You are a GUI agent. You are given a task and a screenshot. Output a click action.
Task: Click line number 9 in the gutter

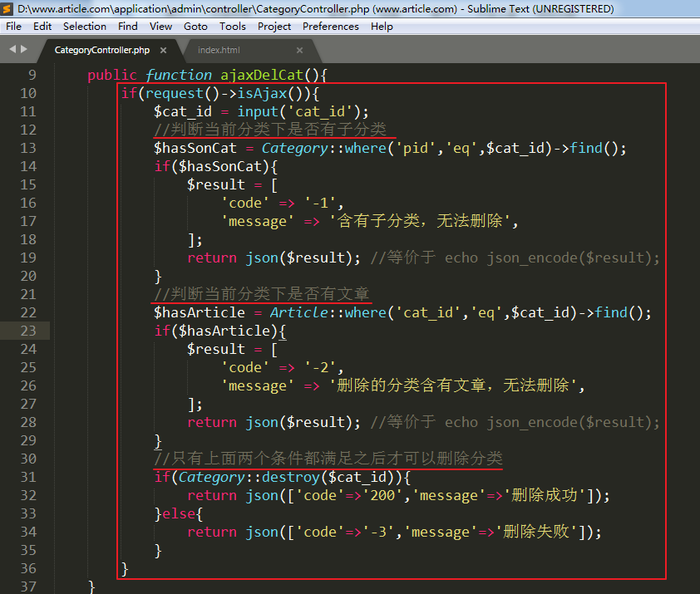(32, 75)
